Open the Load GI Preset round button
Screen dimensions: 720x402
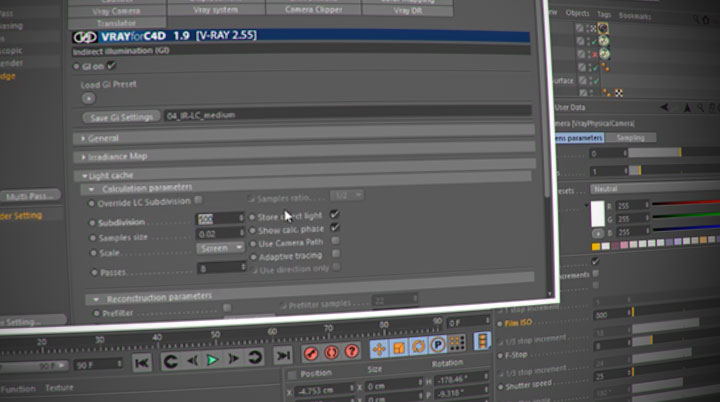click(89, 98)
